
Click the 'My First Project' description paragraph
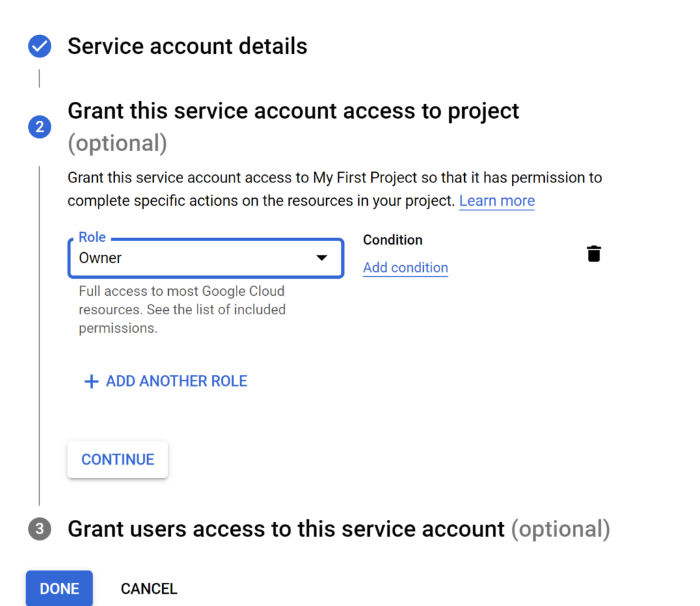335,189
